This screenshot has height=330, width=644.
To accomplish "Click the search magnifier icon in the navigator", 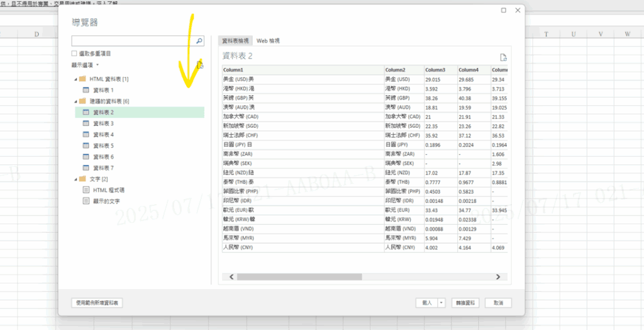I will point(199,41).
